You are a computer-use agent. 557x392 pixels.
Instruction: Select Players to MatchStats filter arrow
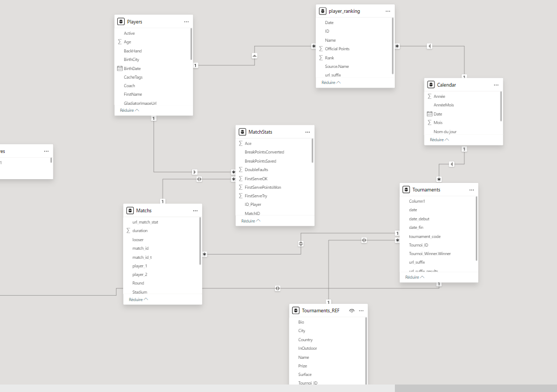point(194,172)
